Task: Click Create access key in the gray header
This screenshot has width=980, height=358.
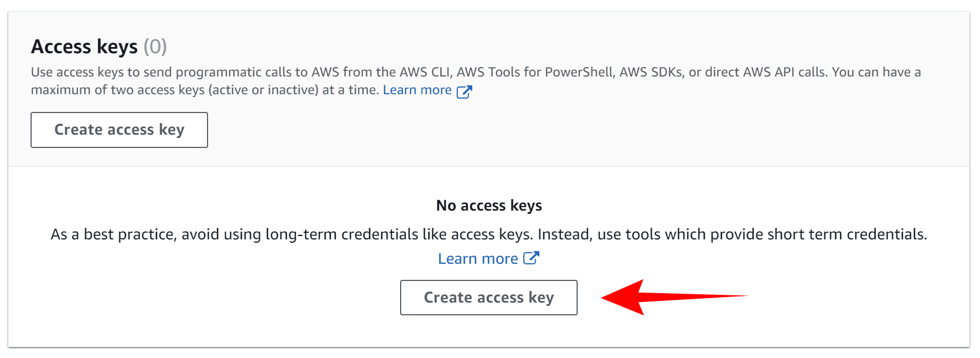Action: click(x=119, y=130)
